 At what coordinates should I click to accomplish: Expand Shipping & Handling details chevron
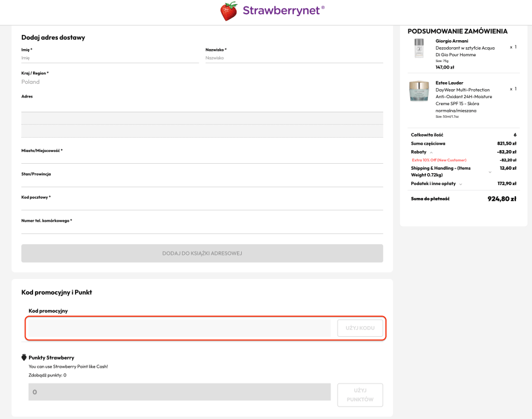(x=490, y=172)
